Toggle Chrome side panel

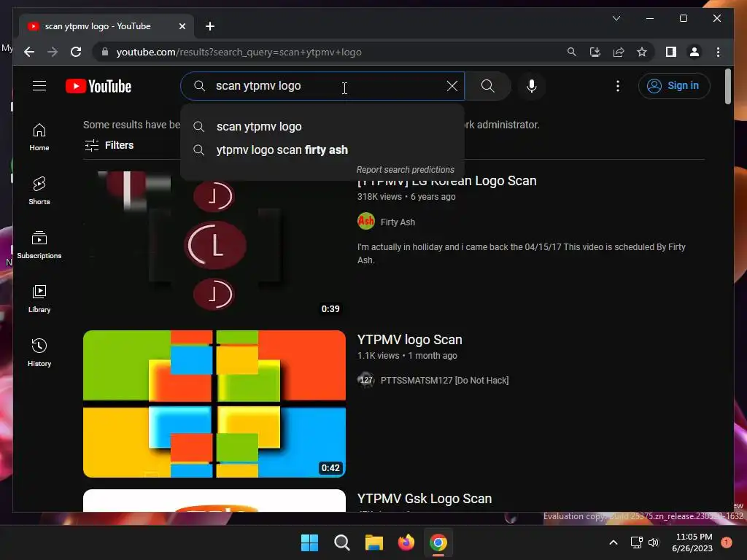(x=671, y=52)
